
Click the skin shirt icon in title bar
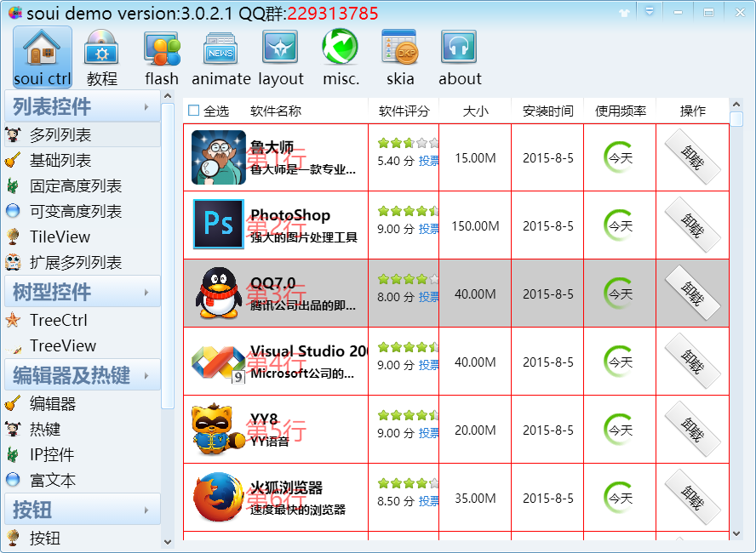pyautogui.click(x=625, y=13)
